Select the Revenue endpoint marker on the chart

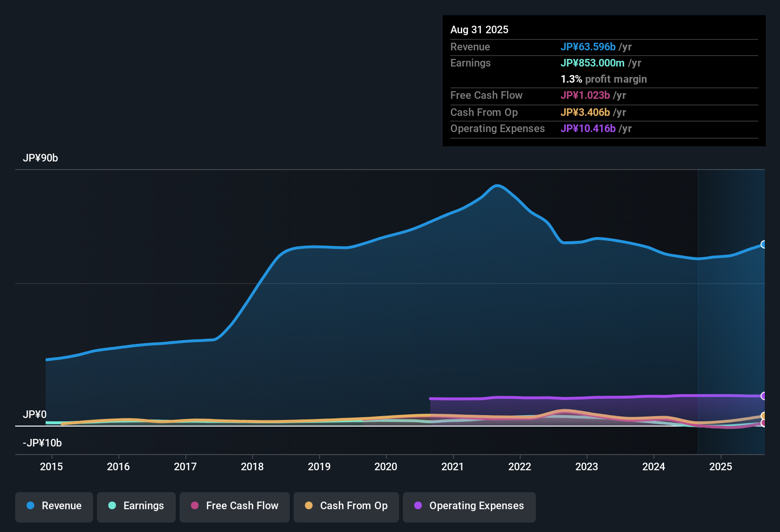point(764,245)
